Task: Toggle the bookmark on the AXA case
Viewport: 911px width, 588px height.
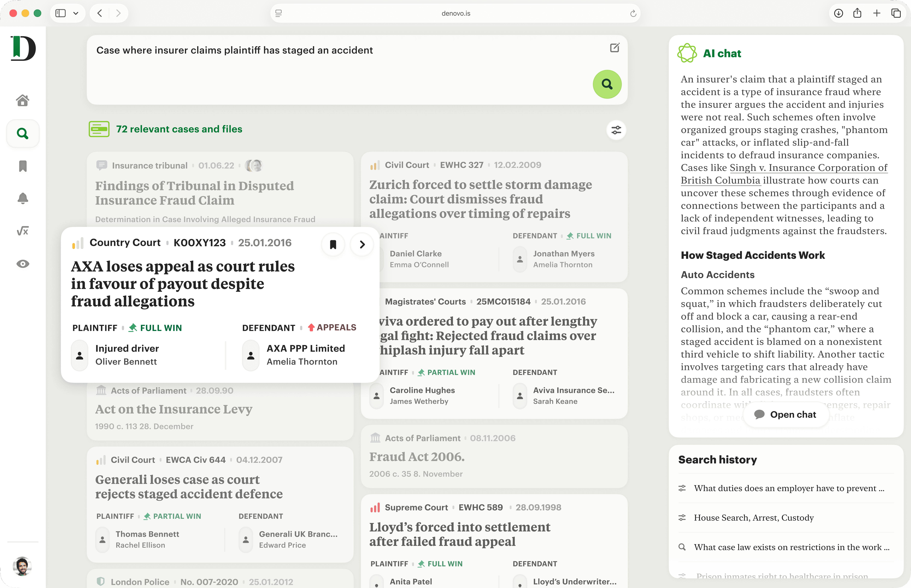Action: coord(333,244)
